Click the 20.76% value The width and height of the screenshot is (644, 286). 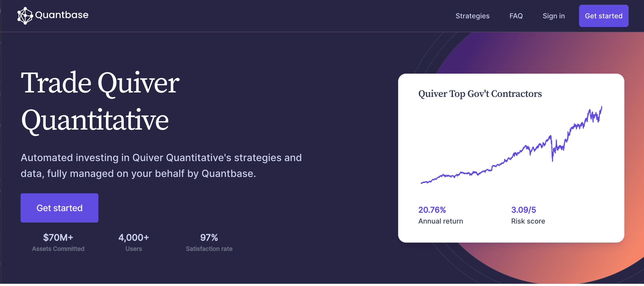(x=432, y=210)
